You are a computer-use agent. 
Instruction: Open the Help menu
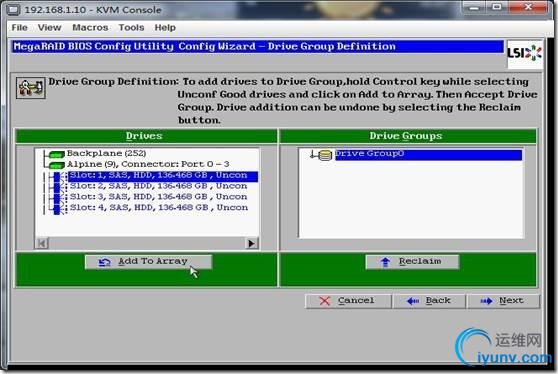pos(165,27)
